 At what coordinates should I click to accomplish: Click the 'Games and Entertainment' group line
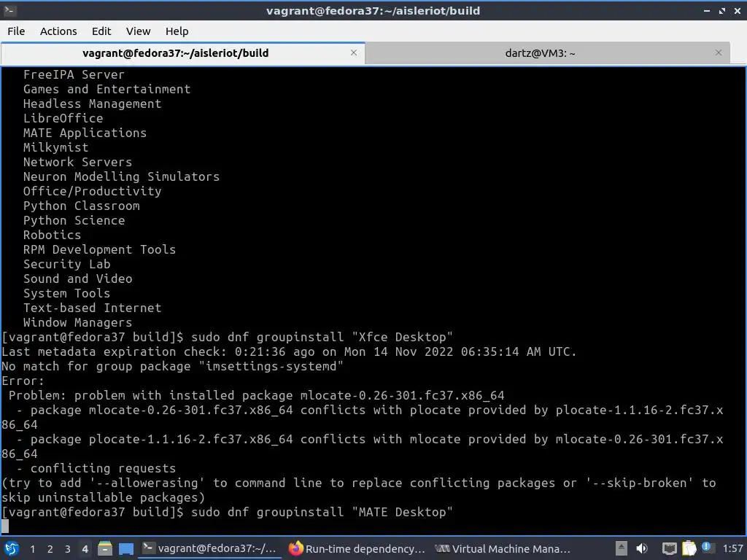(x=107, y=89)
